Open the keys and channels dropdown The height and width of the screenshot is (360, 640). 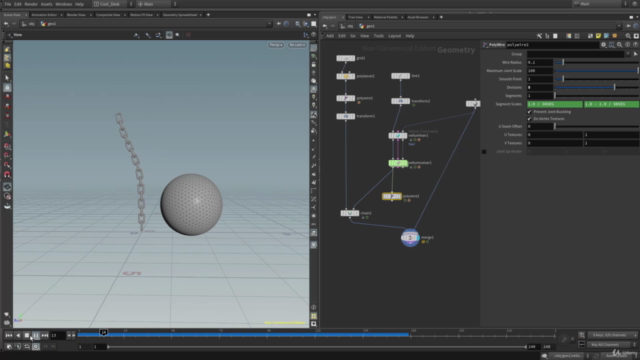(612, 335)
